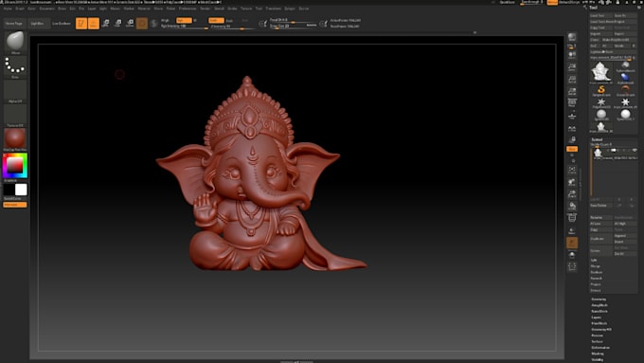This screenshot has height=363, width=644.
Task: Select the EraserBrush tool thumbnail
Action: coord(625,90)
